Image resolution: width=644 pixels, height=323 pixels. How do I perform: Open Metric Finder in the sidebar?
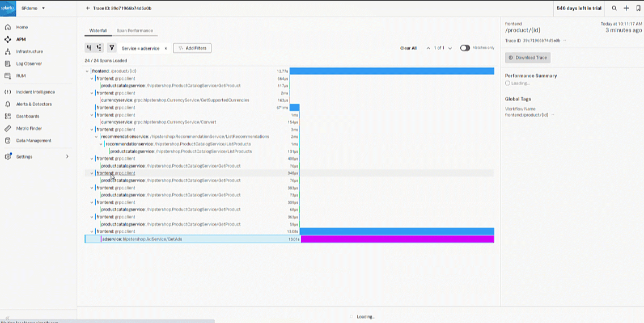coord(29,129)
